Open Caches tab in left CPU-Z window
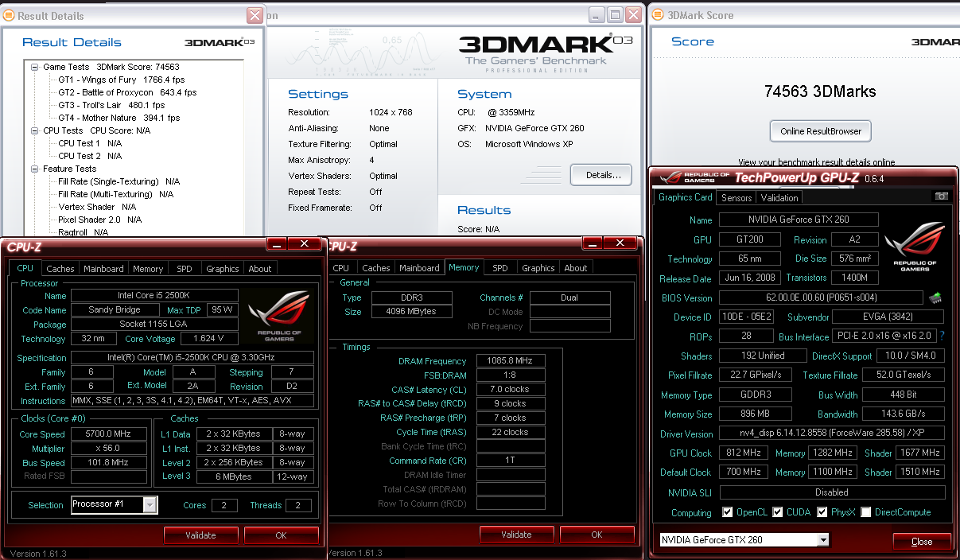Viewport: 960px width, 560px height. 60,269
